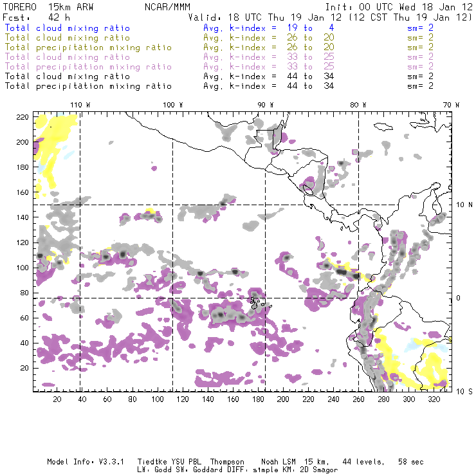The image size is (476, 476).
Task: Click '58 sec' time step text
Action: [x=411, y=462]
